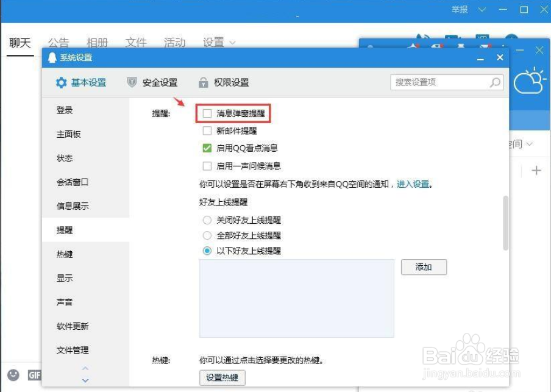Enable the 消息弹窗提醒 checkbox
The height and width of the screenshot is (392, 551).
tap(206, 113)
